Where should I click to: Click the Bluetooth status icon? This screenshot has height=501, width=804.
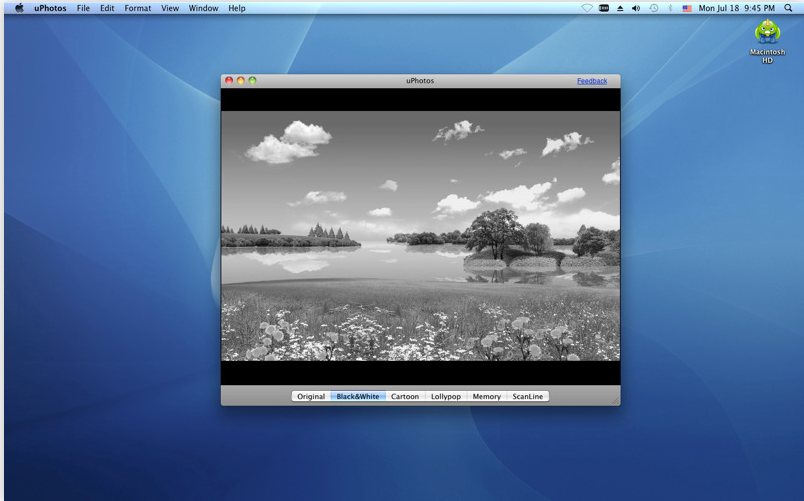[x=670, y=8]
